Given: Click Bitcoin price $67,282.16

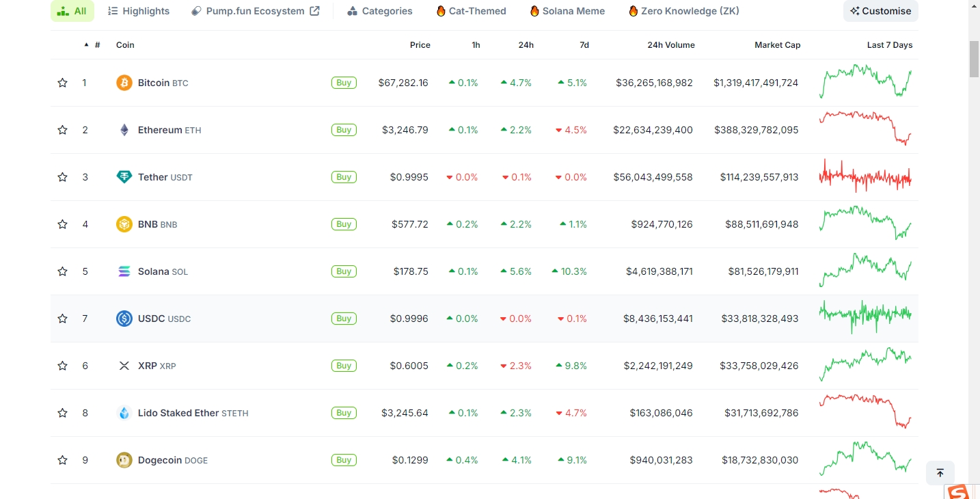Looking at the screenshot, I should pyautogui.click(x=403, y=83).
